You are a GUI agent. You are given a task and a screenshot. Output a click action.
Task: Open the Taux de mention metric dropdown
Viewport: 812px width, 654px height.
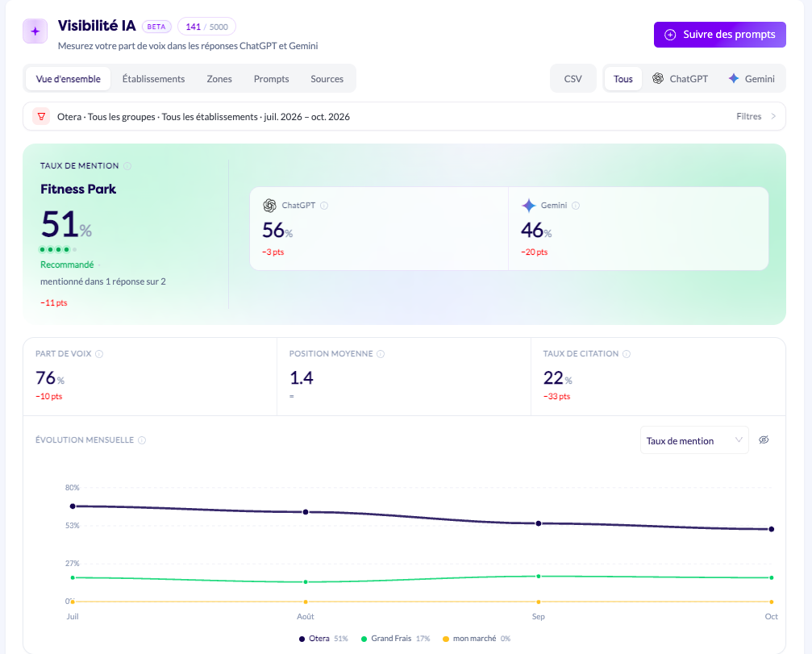pyautogui.click(x=694, y=440)
